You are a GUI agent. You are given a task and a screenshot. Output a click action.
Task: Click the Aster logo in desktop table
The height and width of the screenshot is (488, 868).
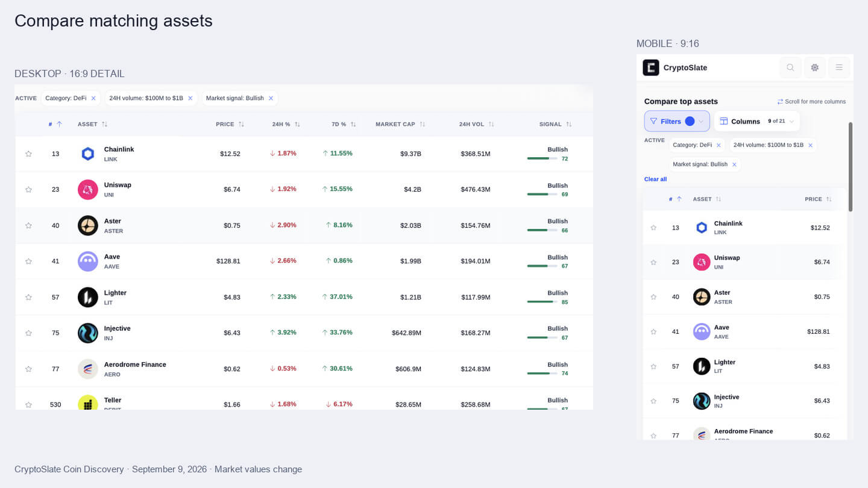pyautogui.click(x=88, y=225)
